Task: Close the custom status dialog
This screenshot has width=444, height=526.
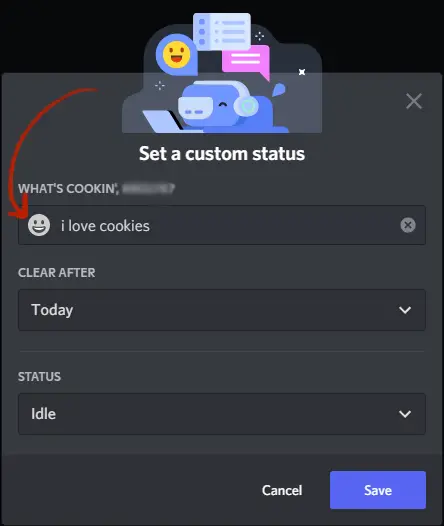Action: point(413,101)
